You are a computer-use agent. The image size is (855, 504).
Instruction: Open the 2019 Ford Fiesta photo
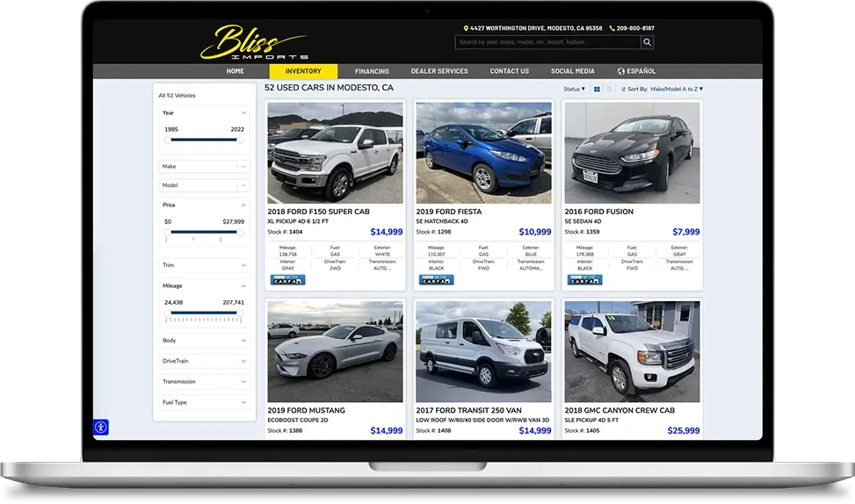click(x=483, y=153)
